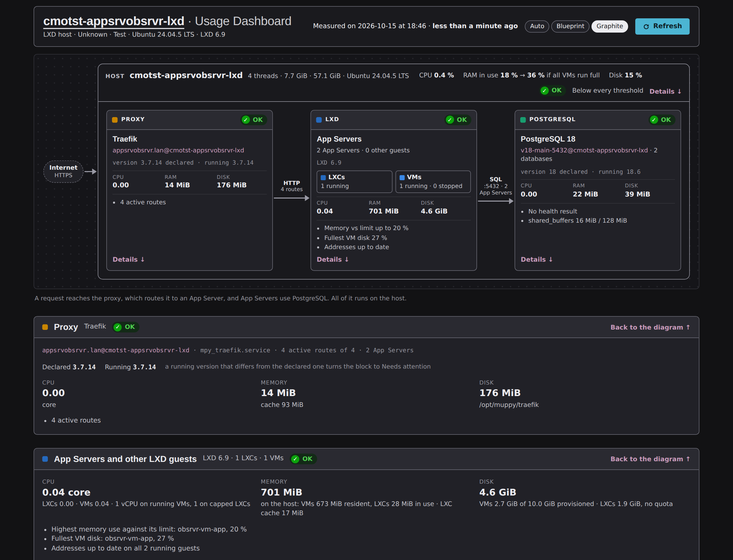733x560 pixels.
Task: Select the Auto theme option
Action: 537,26
